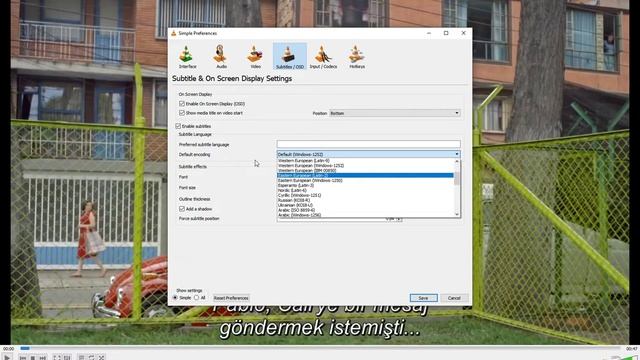Viewport: 640px width, 360px height.
Task: Click the Stop button in VLC player
Action: (x=33, y=358)
